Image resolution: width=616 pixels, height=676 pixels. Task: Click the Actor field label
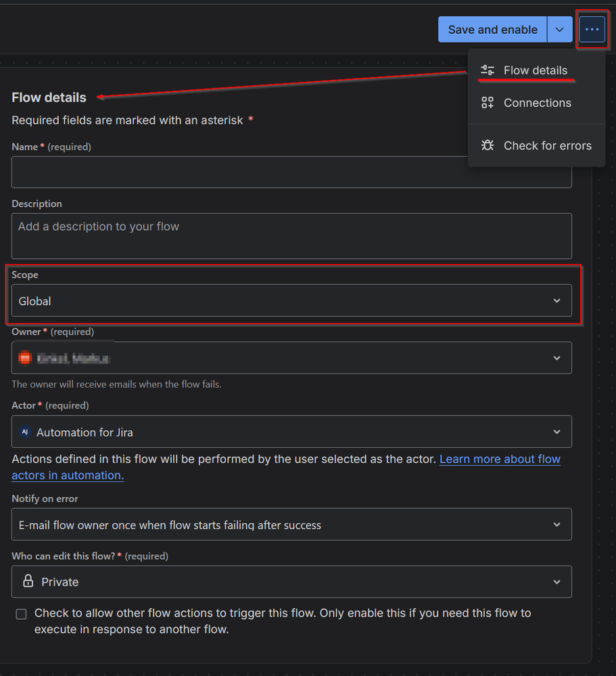point(24,405)
